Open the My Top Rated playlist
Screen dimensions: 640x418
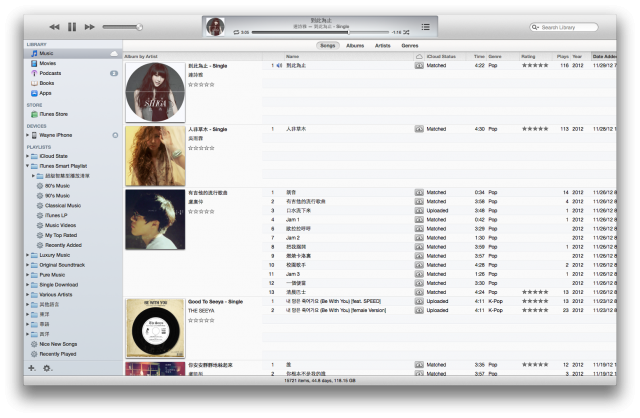coord(60,235)
